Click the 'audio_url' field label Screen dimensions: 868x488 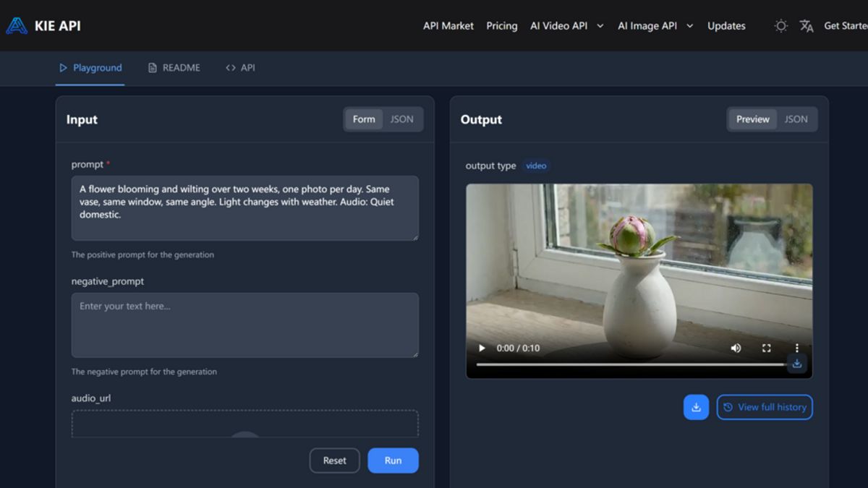tap(90, 398)
